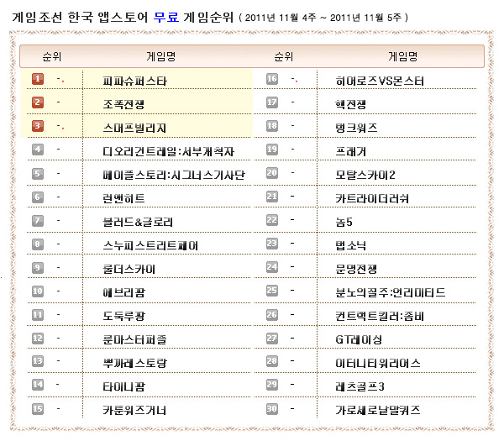Tap the gray rank 7 badge

coord(38,220)
